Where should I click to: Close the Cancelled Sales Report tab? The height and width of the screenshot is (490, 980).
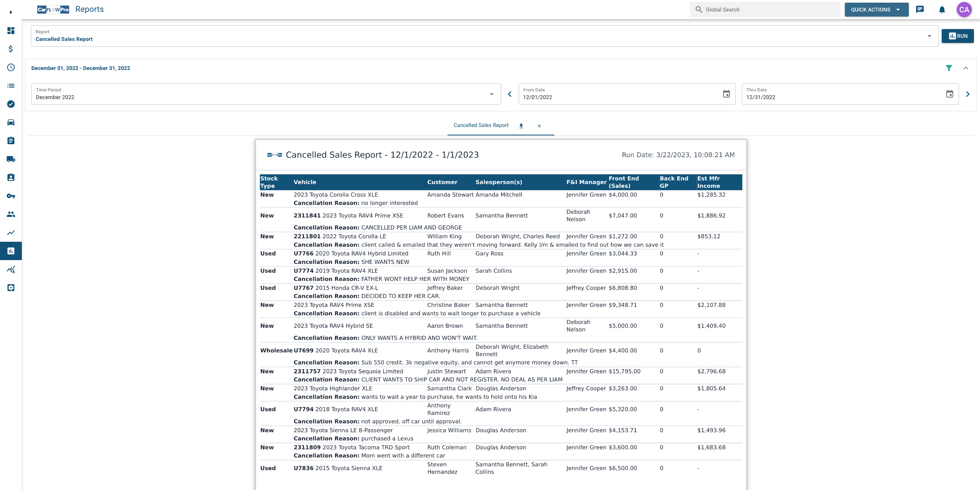[539, 126]
